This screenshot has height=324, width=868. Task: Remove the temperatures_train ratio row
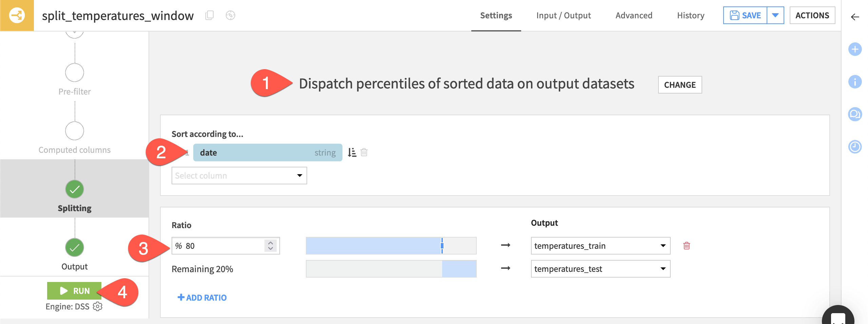click(687, 246)
